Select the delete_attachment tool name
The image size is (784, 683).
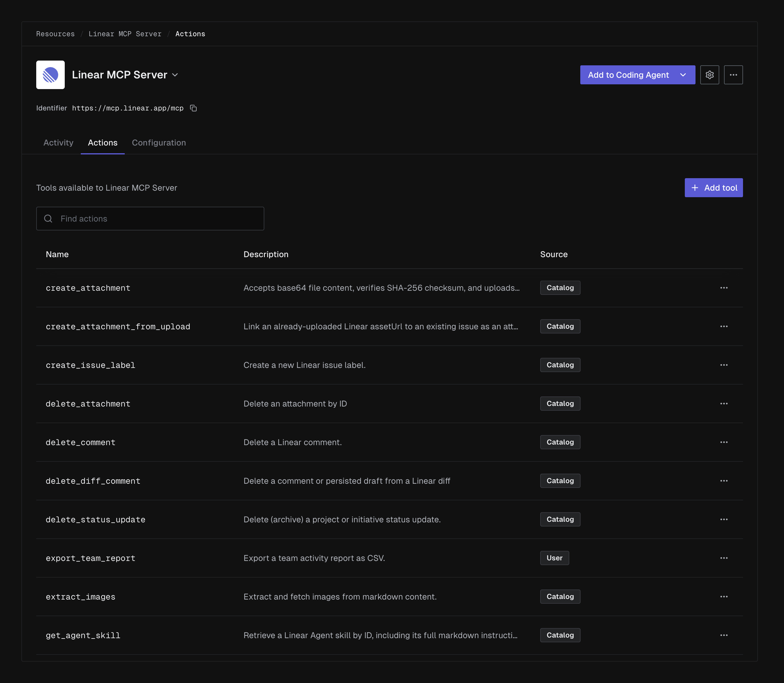pos(88,404)
